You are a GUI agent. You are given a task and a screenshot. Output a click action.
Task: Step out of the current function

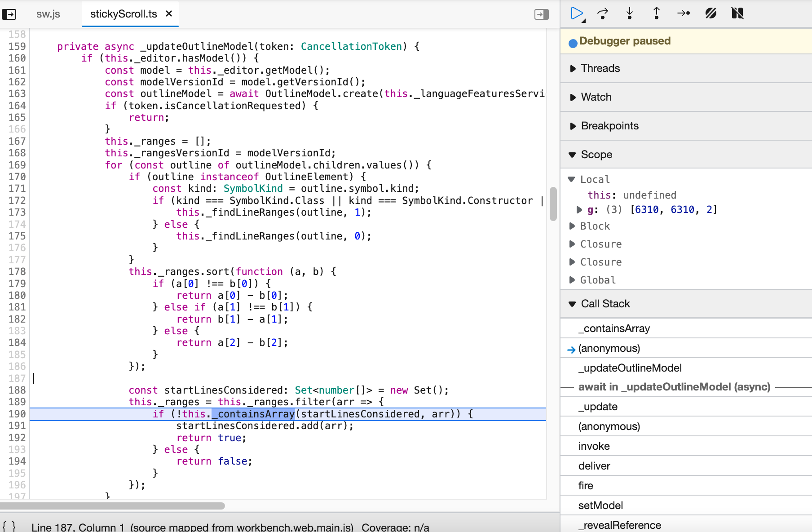point(656,14)
